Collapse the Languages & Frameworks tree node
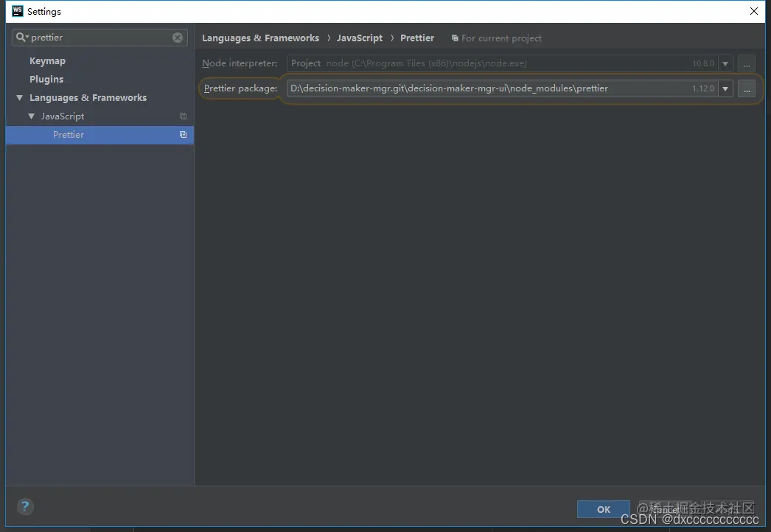Screen dimensions: 771x532 [x=20, y=98]
